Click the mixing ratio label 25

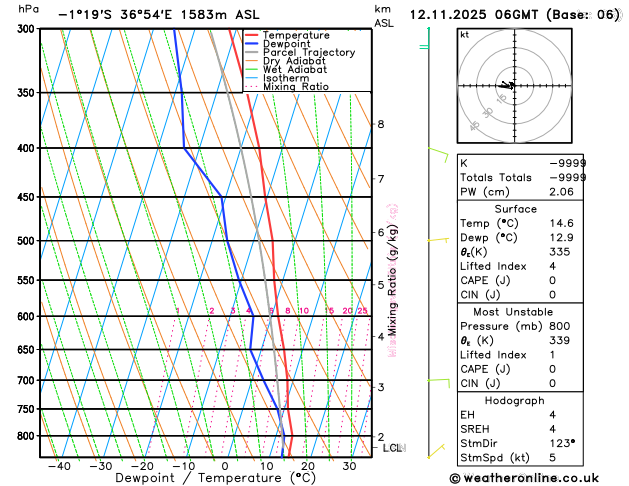(363, 311)
